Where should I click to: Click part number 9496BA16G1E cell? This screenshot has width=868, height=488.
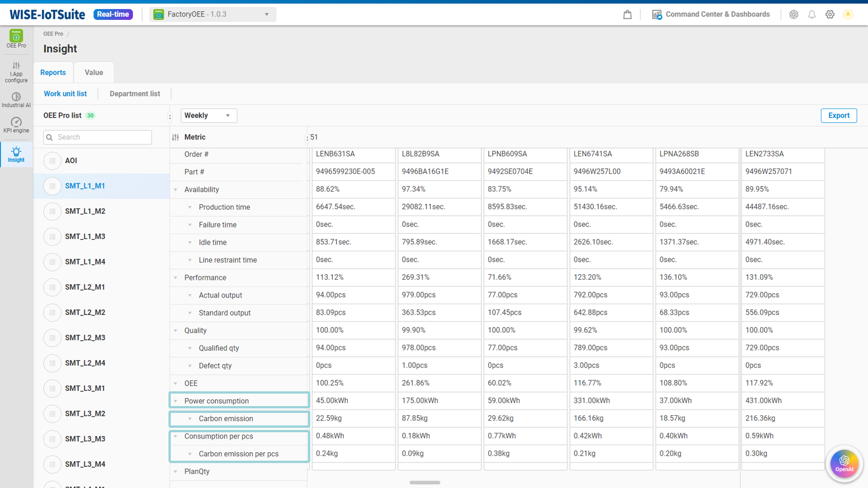point(439,171)
